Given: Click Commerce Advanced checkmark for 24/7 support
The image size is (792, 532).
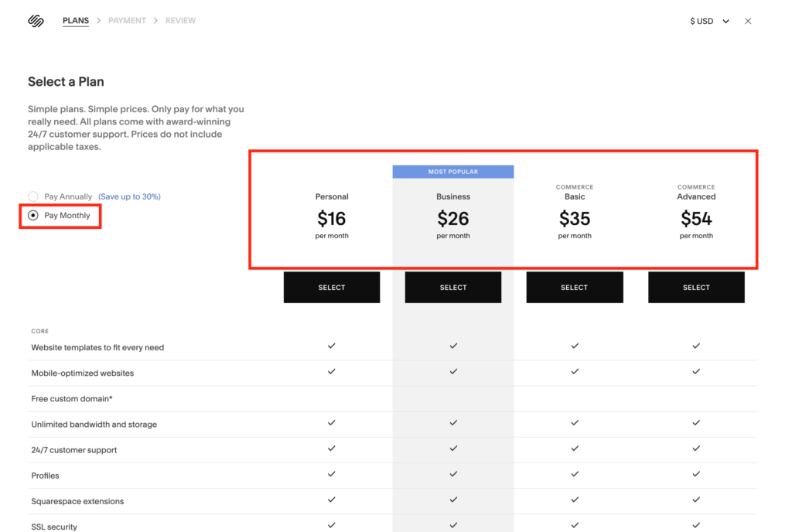Looking at the screenshot, I should tap(696, 448).
